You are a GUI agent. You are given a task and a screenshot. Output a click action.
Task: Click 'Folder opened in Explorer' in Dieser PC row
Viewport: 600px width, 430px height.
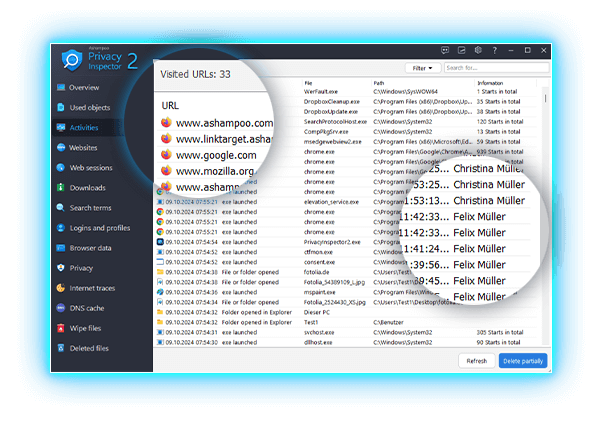point(257,313)
